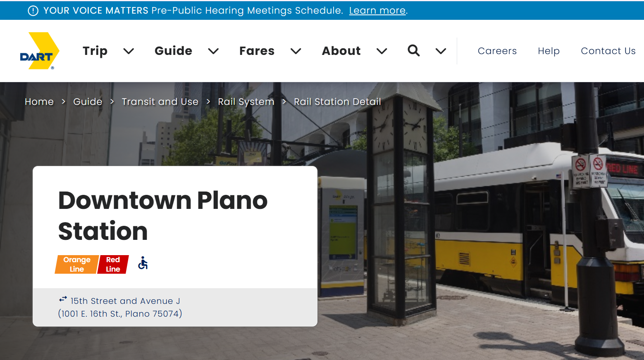Viewport: 644px width, 360px height.
Task: Expand the Trip menu chevron
Action: 129,51
